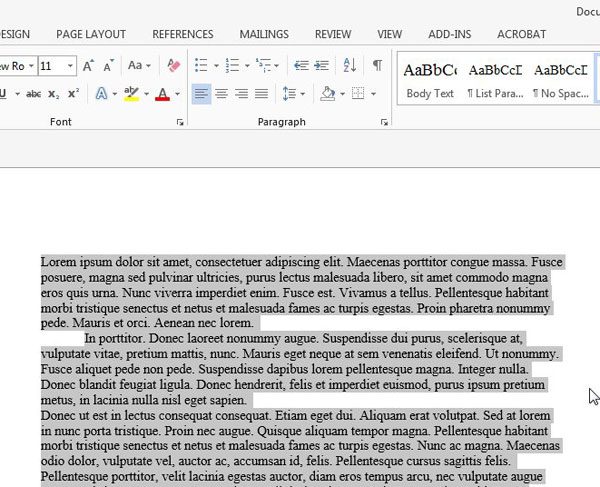Open the font size dropdown
The width and height of the screenshot is (600, 487).
click(70, 66)
